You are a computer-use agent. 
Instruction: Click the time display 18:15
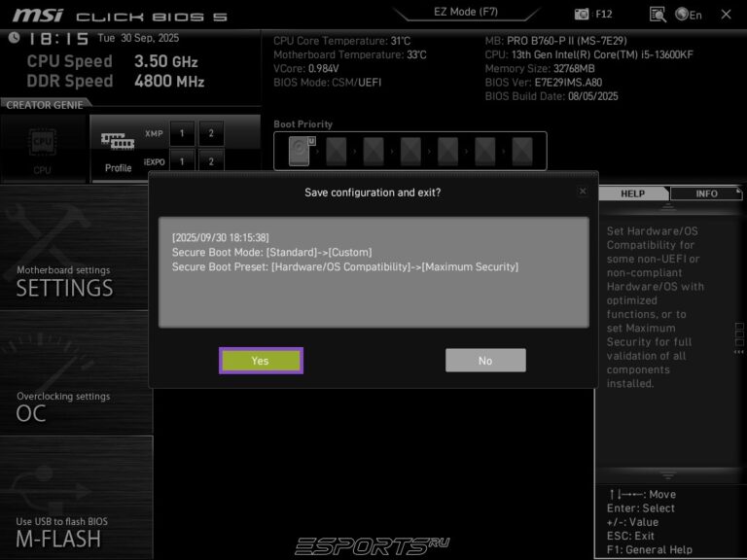pyautogui.click(x=59, y=39)
